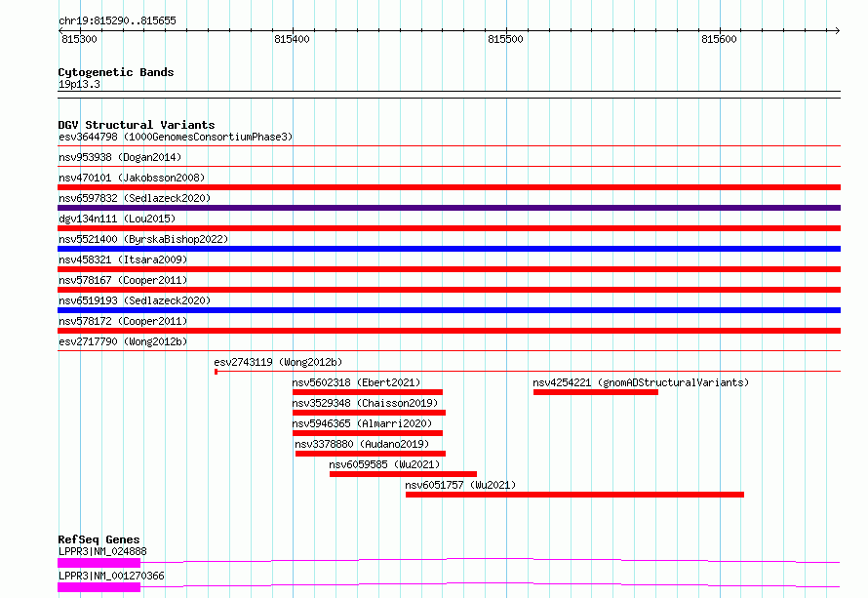Click the LPPR3|NM_024888 gene label
The height and width of the screenshot is (598, 868).
click(102, 551)
